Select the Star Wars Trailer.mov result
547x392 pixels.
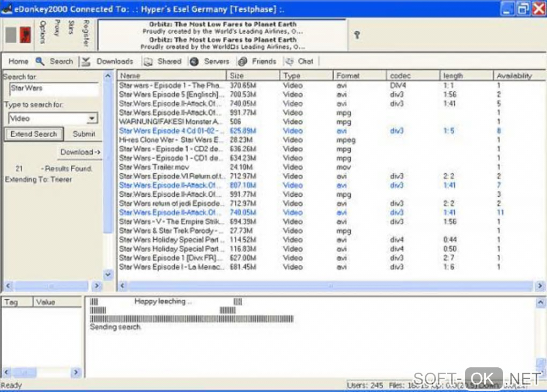click(152, 167)
